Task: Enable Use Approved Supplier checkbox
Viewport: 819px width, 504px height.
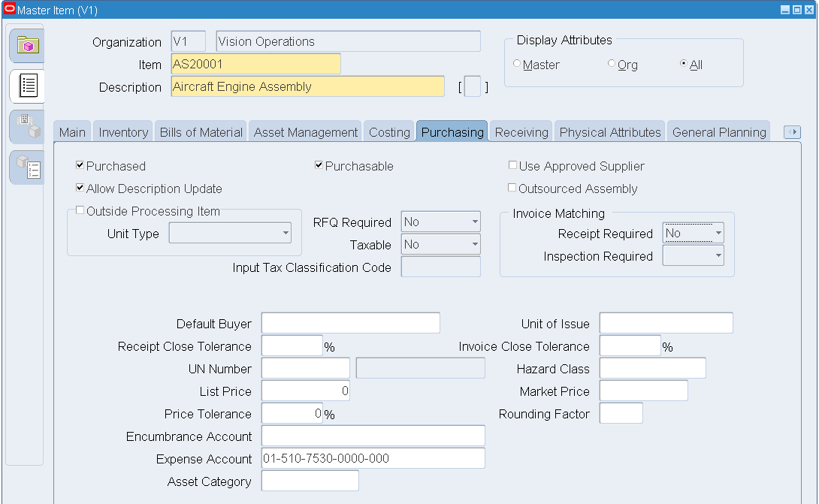Action: (x=512, y=165)
